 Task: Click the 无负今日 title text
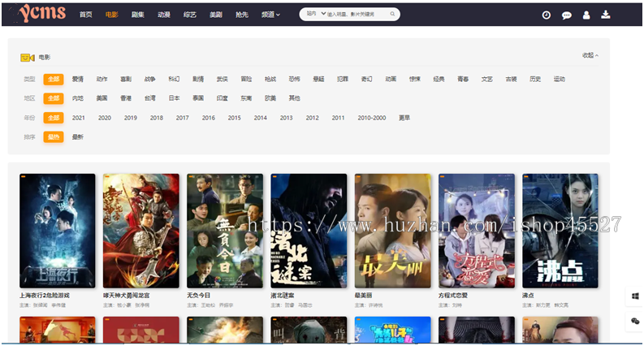[198, 296]
